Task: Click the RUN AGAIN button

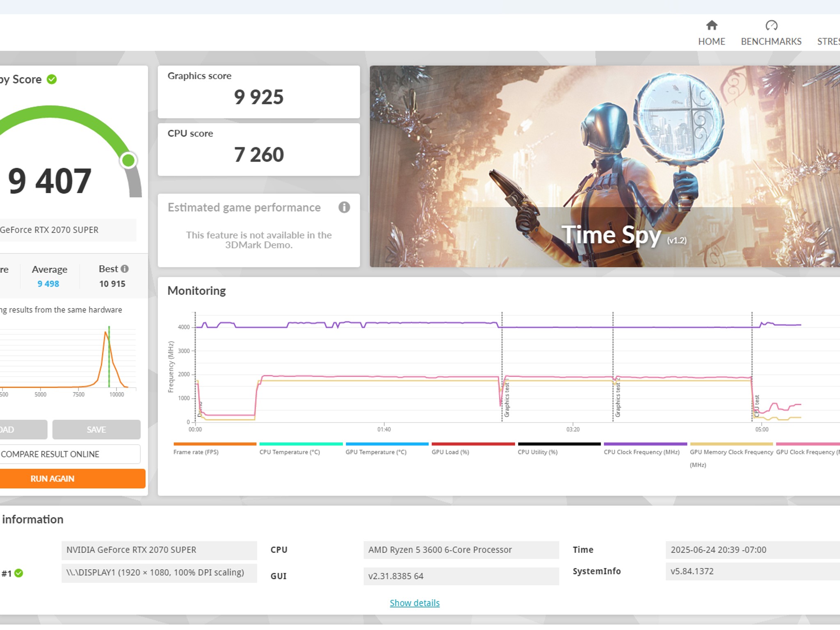Action: click(x=52, y=478)
